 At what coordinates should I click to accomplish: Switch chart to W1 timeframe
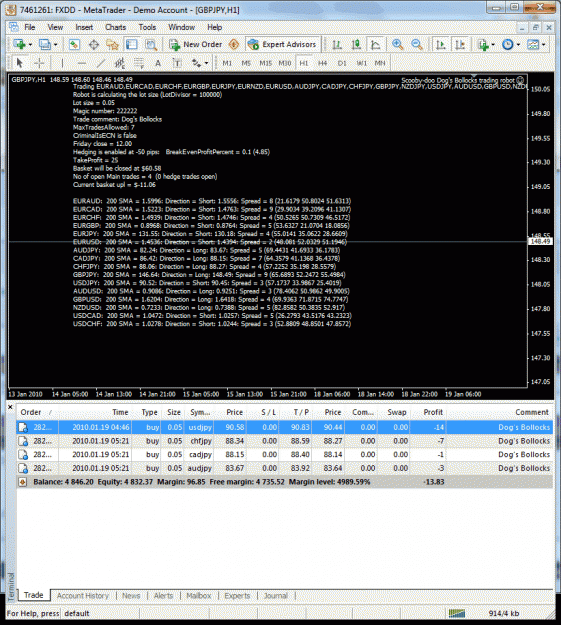(361, 63)
